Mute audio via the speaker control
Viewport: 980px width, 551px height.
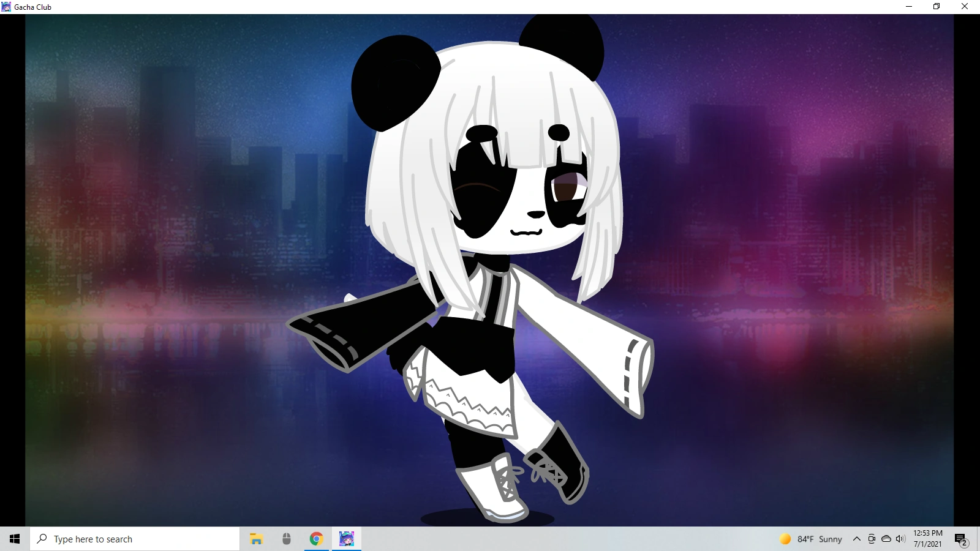[900, 539]
